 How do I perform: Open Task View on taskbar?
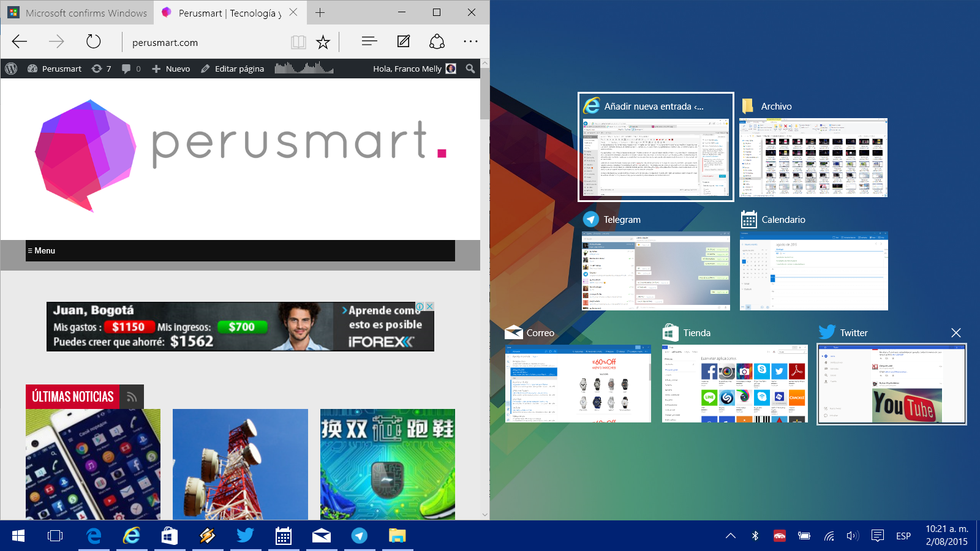pos(55,536)
